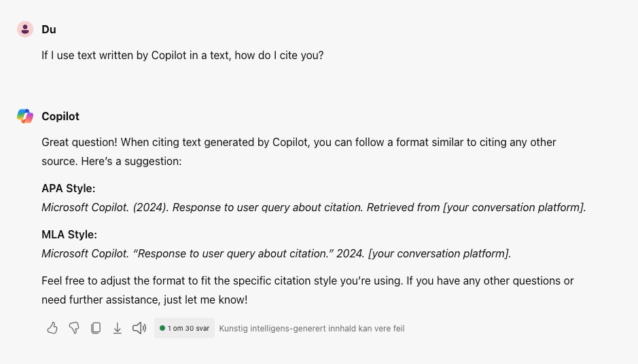Click the colorful Copilot logo avatar
This screenshot has width=638, height=364.
(25, 116)
